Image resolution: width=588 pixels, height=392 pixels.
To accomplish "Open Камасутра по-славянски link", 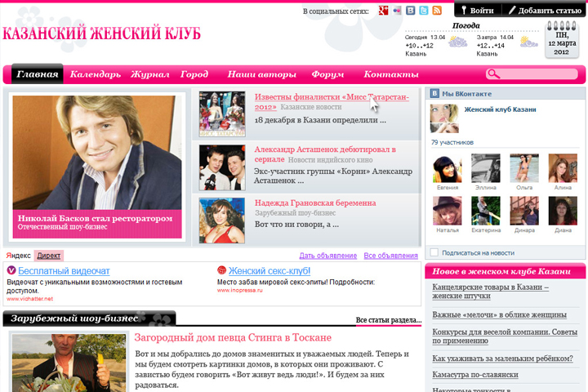I will click(x=475, y=375).
